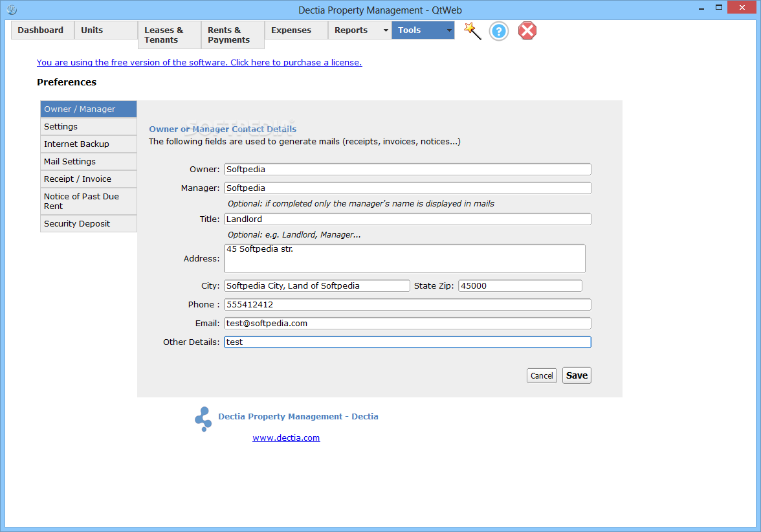Expand the Reports dropdown arrow

(x=386, y=30)
